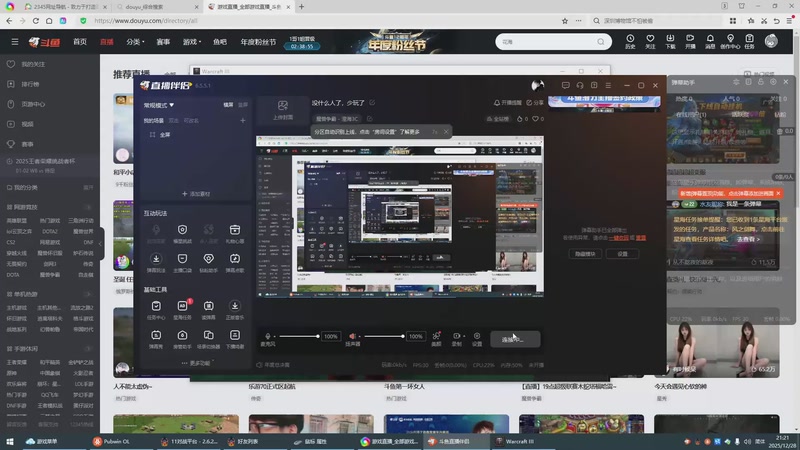Screen dimensions: 800x450
Task: Click the 连接中 start streaming button
Action: click(515, 339)
